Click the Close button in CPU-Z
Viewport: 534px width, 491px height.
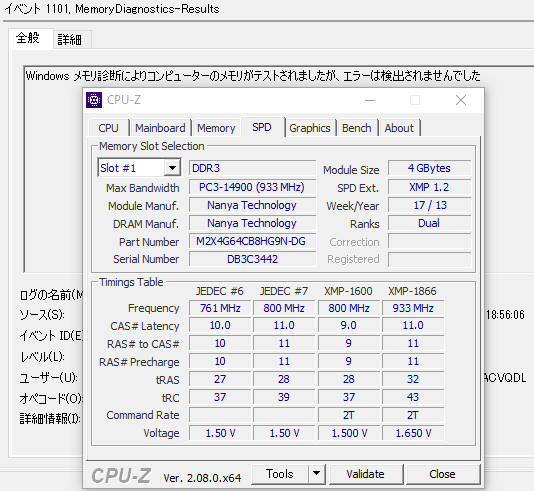442,474
